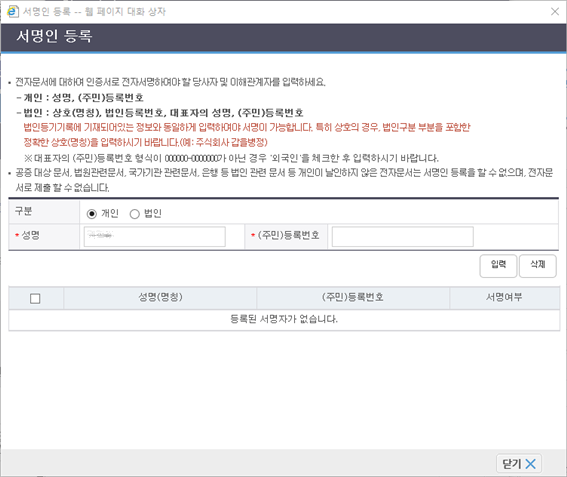Tick the select-all checkbox in table header
This screenshot has height=477, width=567.
(35, 298)
